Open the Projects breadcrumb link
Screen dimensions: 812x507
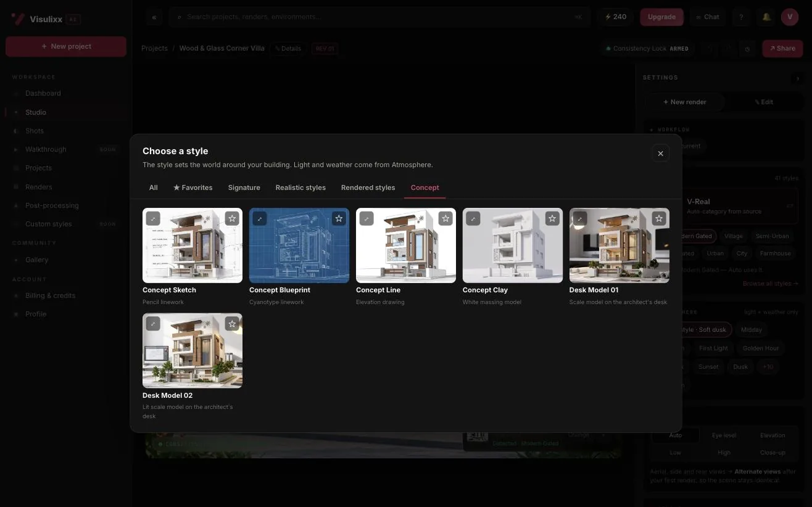pos(154,49)
